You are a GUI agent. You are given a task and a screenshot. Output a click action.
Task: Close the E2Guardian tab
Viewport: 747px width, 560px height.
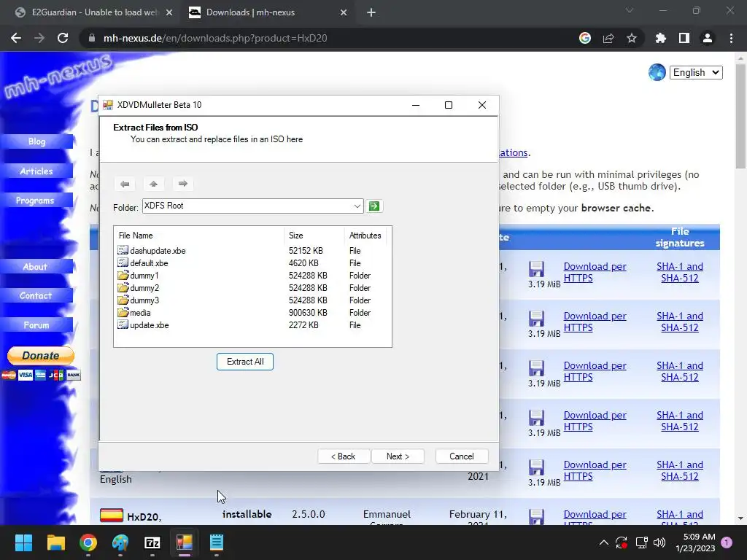tap(169, 13)
